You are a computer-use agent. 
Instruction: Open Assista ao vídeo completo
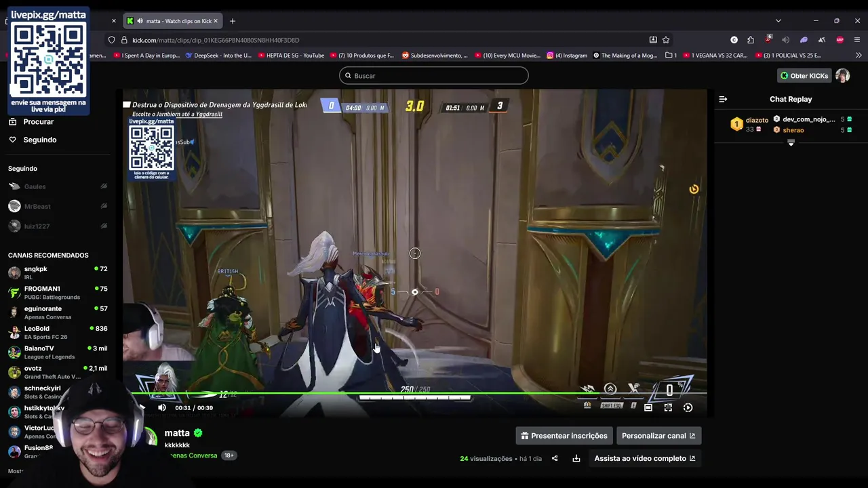click(x=645, y=458)
